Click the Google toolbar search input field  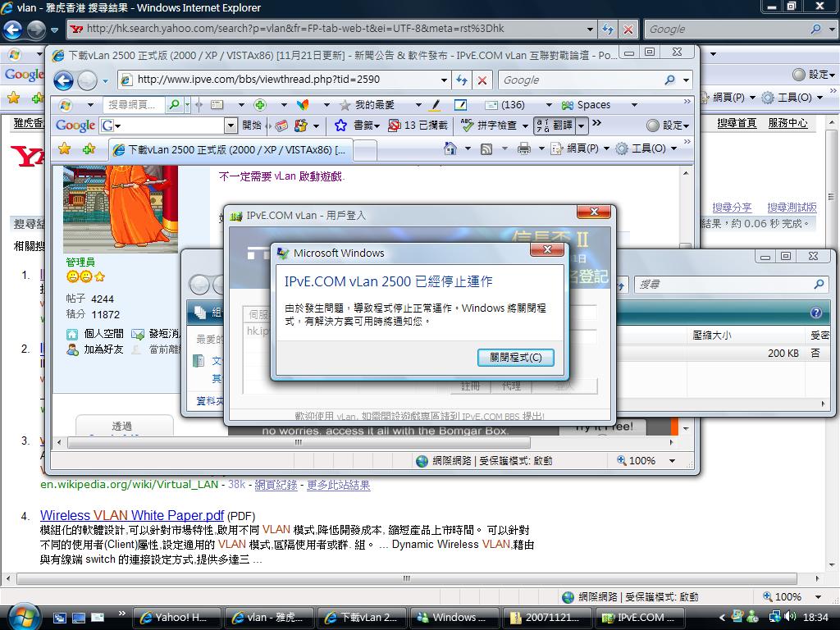171,126
